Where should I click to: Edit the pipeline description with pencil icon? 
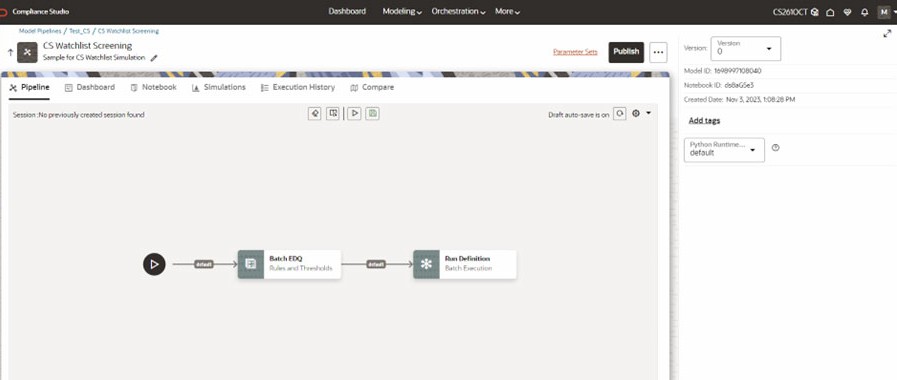click(x=154, y=58)
